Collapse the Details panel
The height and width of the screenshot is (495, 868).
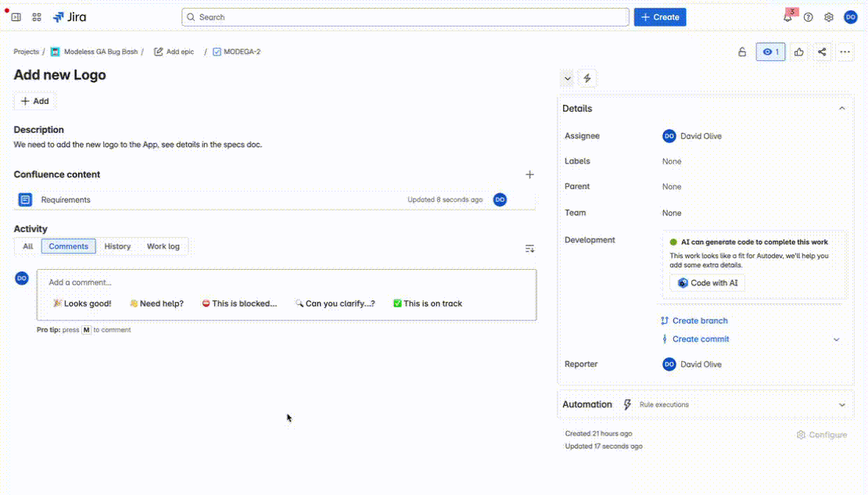coord(842,108)
